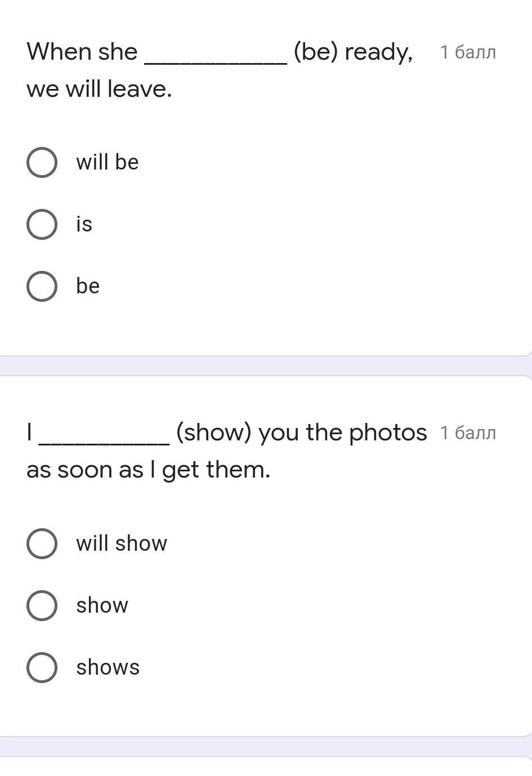532x776 pixels.
Task: Select the 'will show' radio button circle
Action: 42,543
